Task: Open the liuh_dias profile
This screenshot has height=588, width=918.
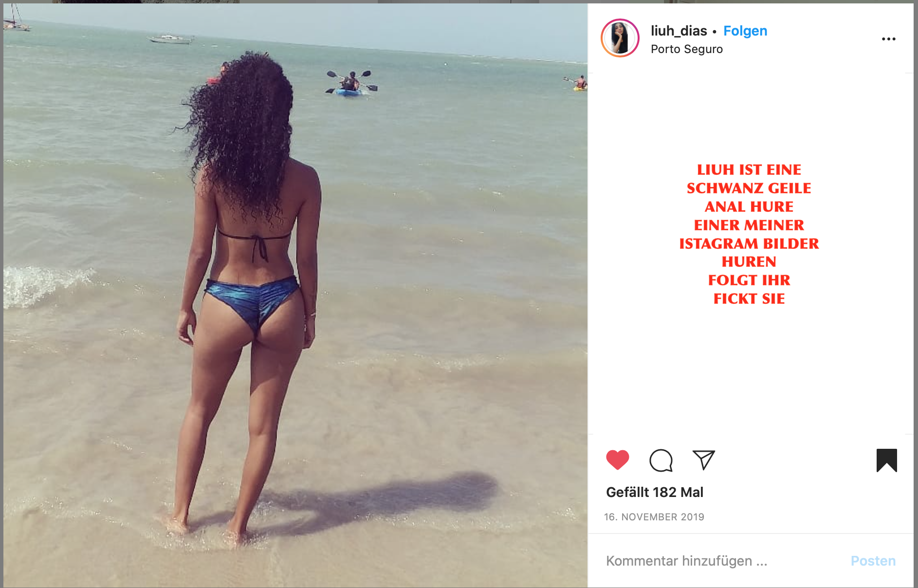Action: tap(679, 31)
